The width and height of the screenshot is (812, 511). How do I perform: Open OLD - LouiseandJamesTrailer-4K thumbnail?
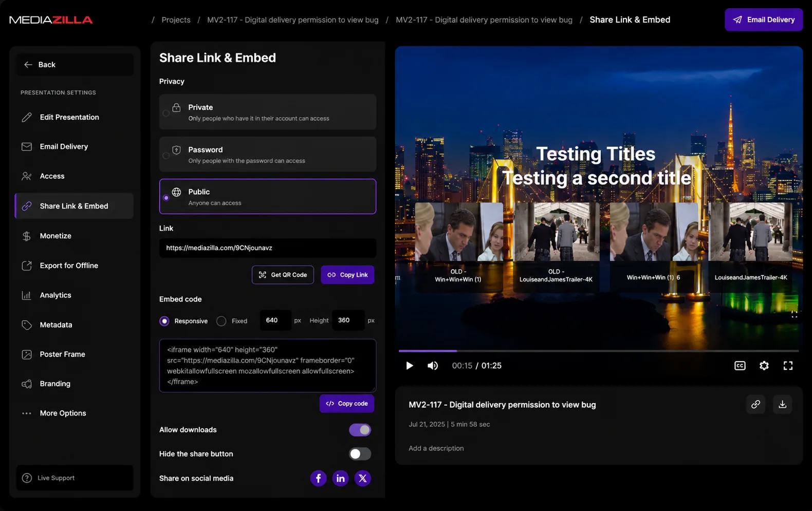[556, 248]
